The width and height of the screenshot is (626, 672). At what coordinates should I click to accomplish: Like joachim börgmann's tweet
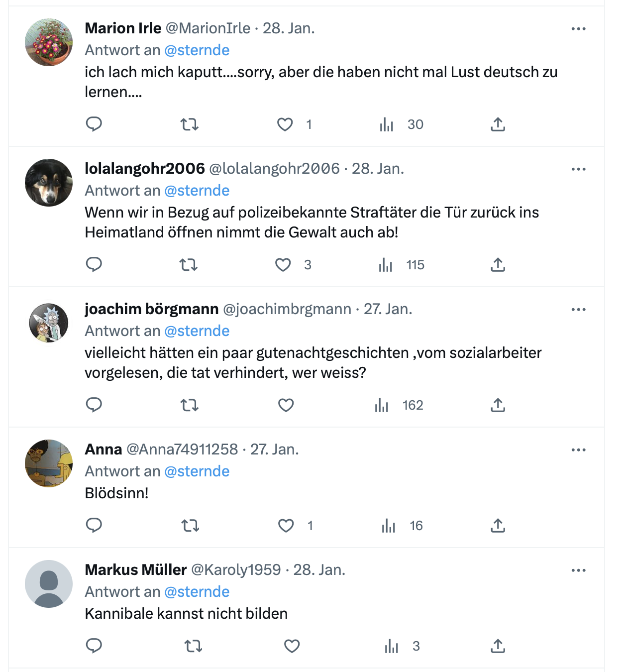[x=286, y=405]
